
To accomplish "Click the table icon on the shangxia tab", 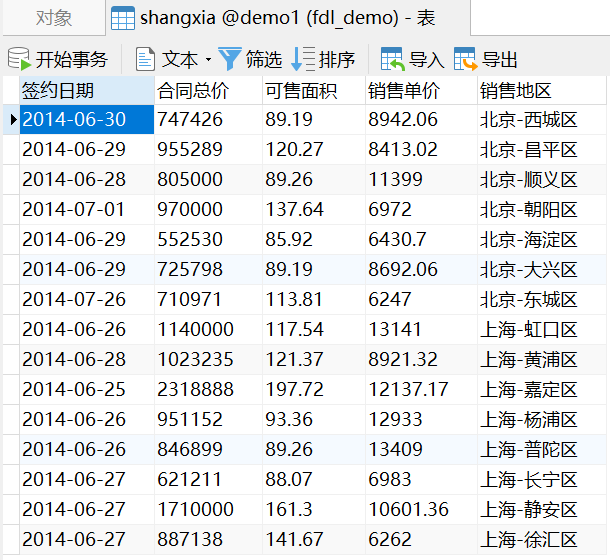I will [123, 18].
